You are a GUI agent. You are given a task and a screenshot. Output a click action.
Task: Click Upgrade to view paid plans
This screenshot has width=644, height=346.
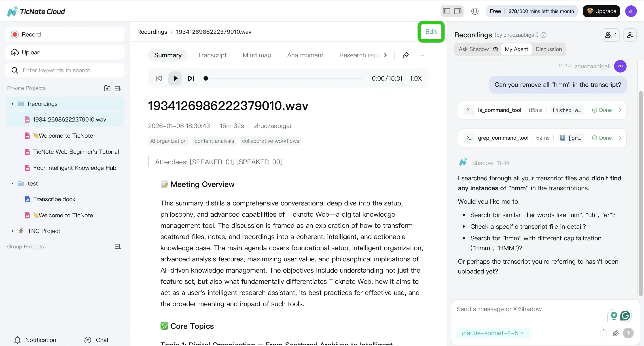(x=601, y=11)
